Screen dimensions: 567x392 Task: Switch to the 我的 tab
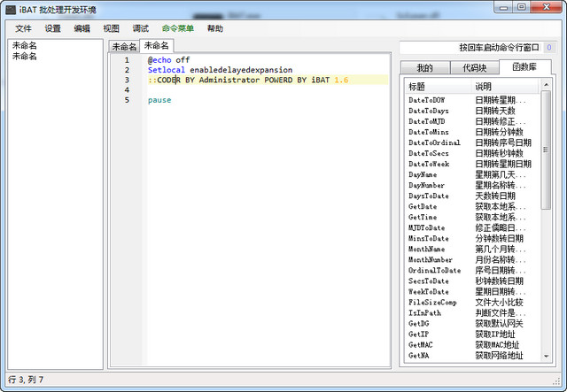[x=424, y=67]
